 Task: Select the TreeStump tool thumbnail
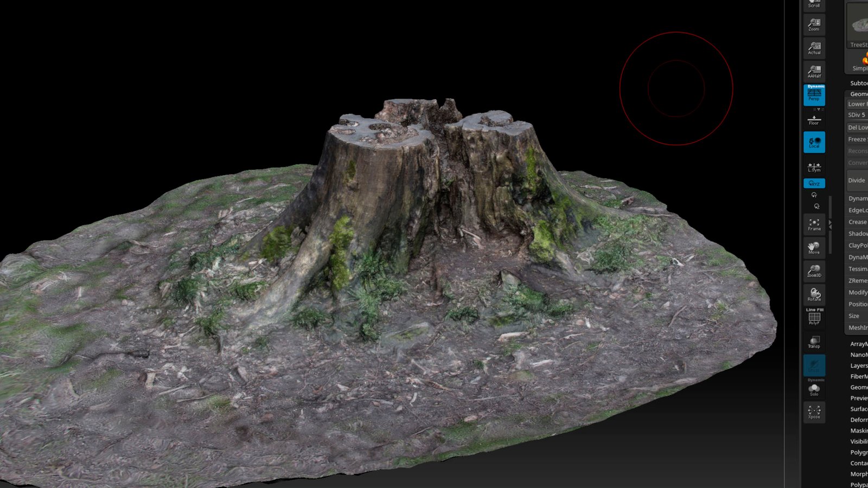(x=858, y=25)
